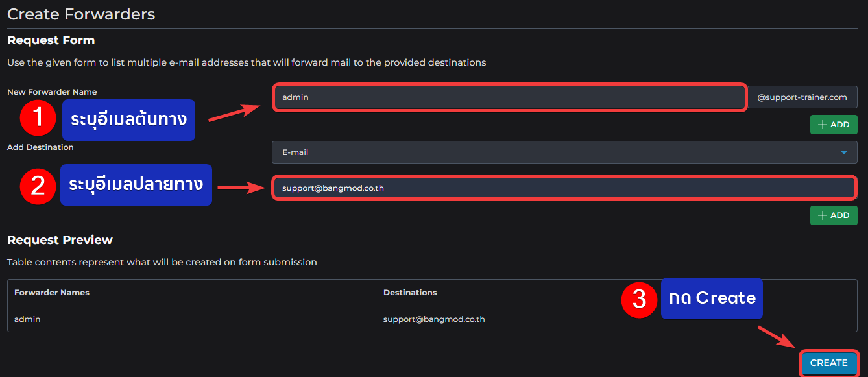Click the CREATE button
The image size is (868, 377).
[829, 363]
